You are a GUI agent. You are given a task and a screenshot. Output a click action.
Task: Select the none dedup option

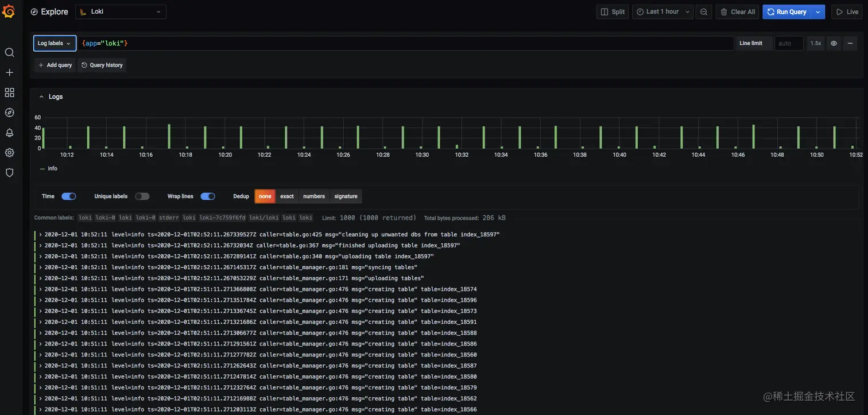[x=265, y=196]
